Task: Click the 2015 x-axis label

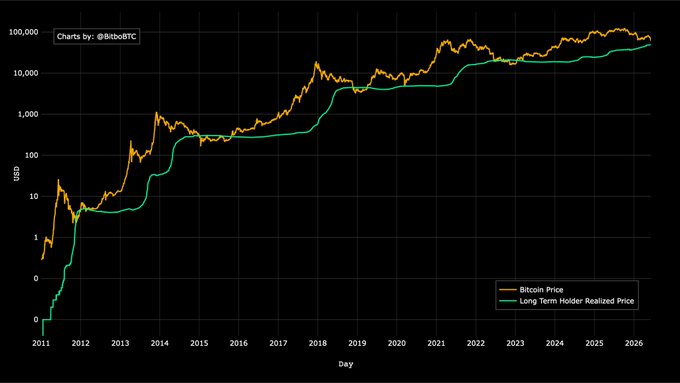Action: point(199,344)
